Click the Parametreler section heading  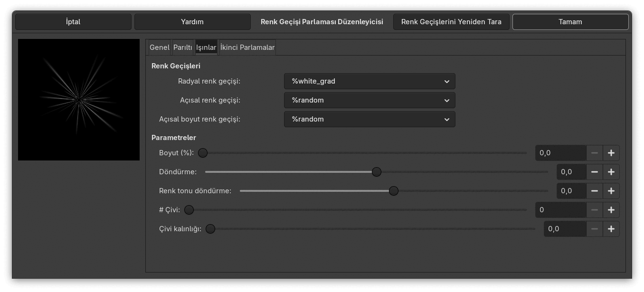(x=174, y=138)
